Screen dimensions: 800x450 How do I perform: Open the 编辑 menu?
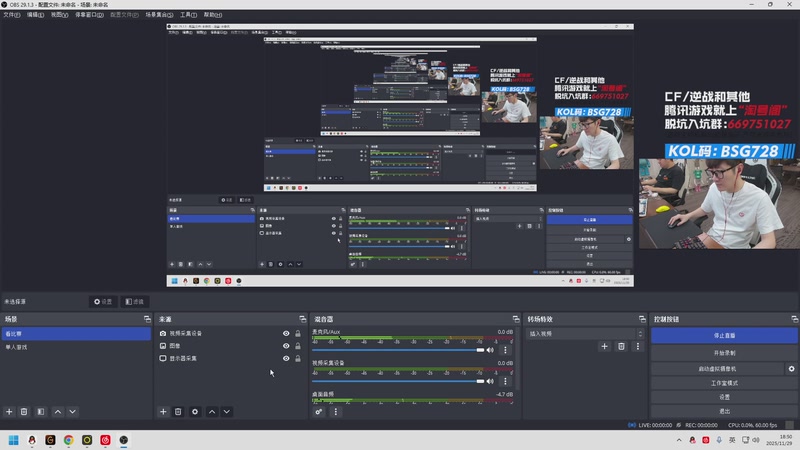[35, 15]
